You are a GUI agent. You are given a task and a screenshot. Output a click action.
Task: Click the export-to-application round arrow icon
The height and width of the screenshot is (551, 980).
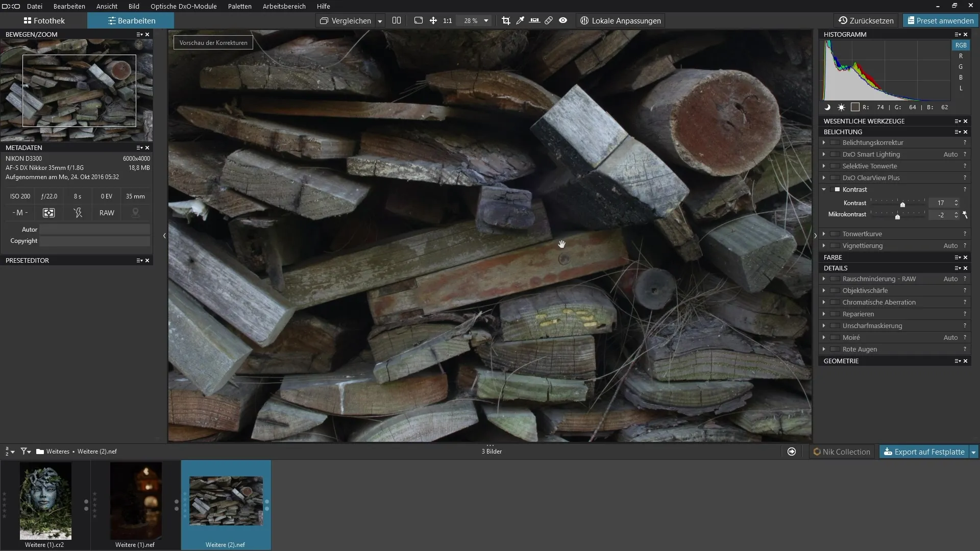coord(792,452)
